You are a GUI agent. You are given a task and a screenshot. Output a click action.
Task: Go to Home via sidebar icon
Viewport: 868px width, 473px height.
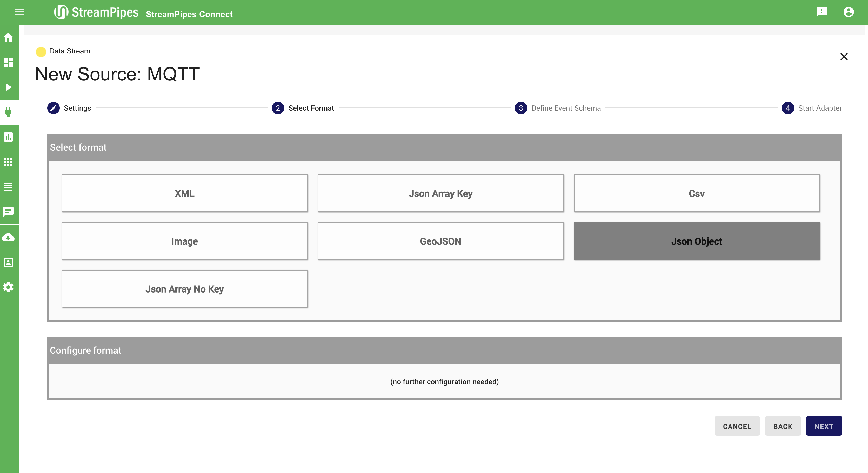8,37
